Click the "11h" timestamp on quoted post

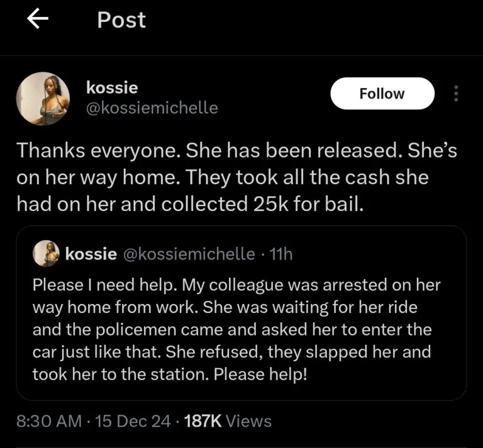coord(280,254)
